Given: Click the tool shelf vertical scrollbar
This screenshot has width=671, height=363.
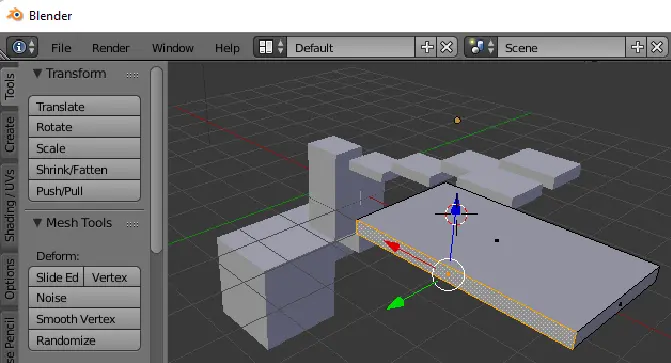Looking at the screenshot, I should [157, 159].
